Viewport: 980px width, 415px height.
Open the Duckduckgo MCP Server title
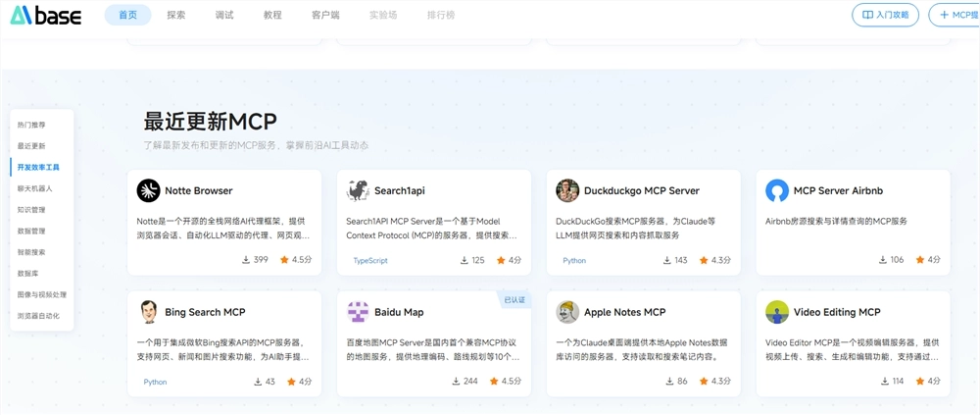pyautogui.click(x=642, y=190)
